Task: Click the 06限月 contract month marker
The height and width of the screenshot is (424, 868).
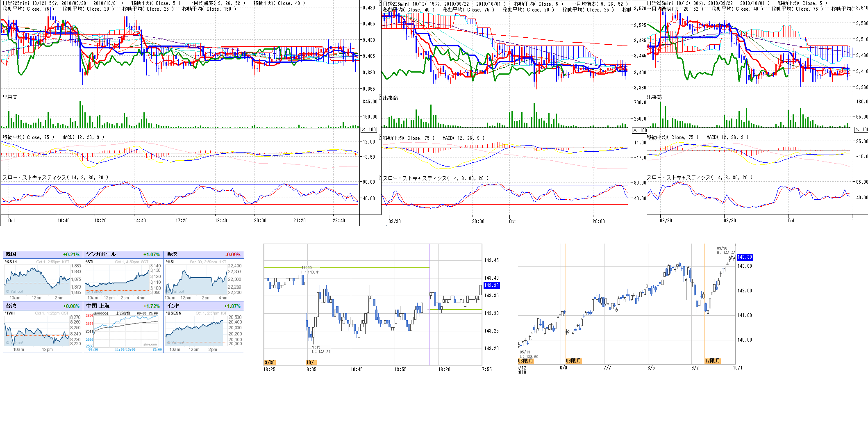Action: pyautogui.click(x=526, y=361)
